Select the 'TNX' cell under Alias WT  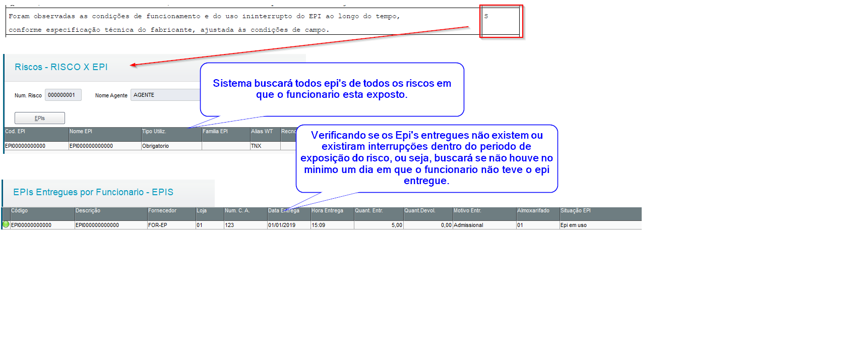pyautogui.click(x=265, y=146)
